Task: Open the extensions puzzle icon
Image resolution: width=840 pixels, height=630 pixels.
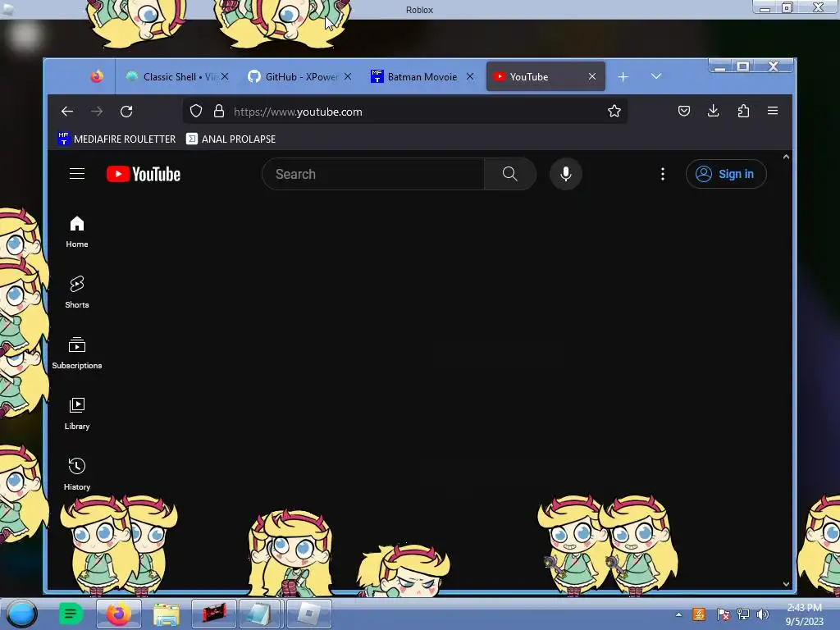Action: click(x=743, y=111)
